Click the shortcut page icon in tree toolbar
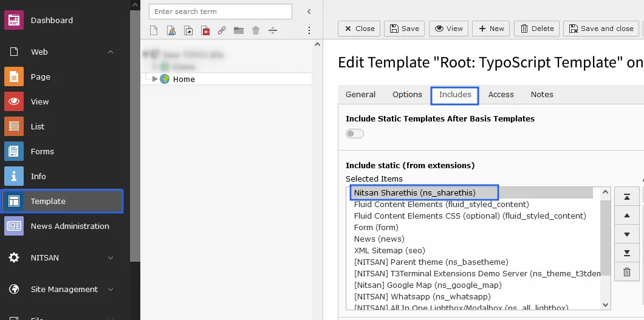This screenshot has height=320, width=644. [x=188, y=30]
